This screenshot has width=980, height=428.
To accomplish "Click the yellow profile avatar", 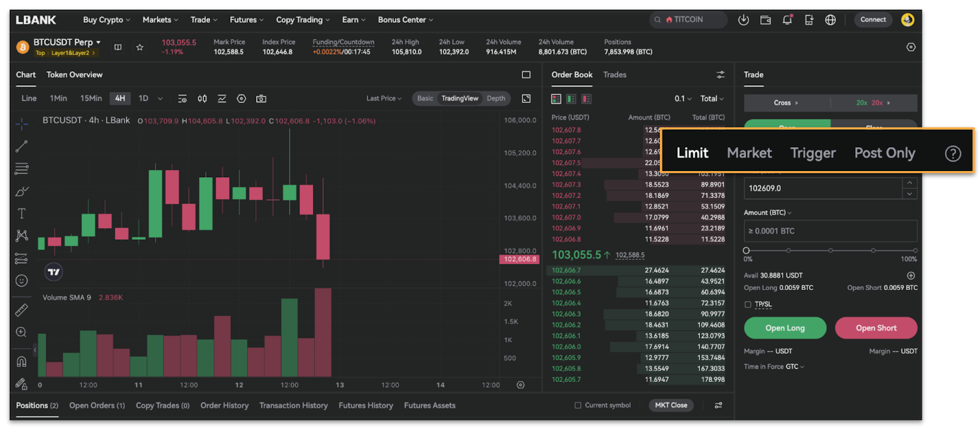I will pos(907,20).
